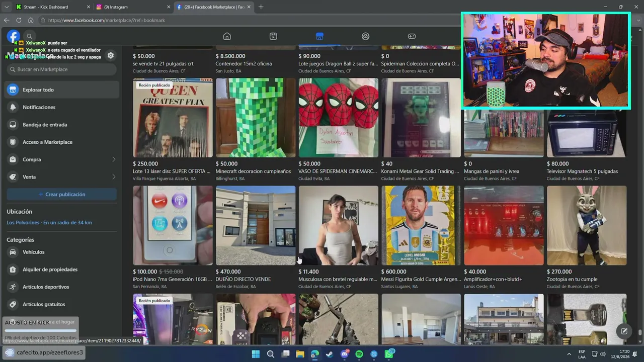Click the browser address bar URL
Viewport: 644px width, 362px height.
coord(107,20)
